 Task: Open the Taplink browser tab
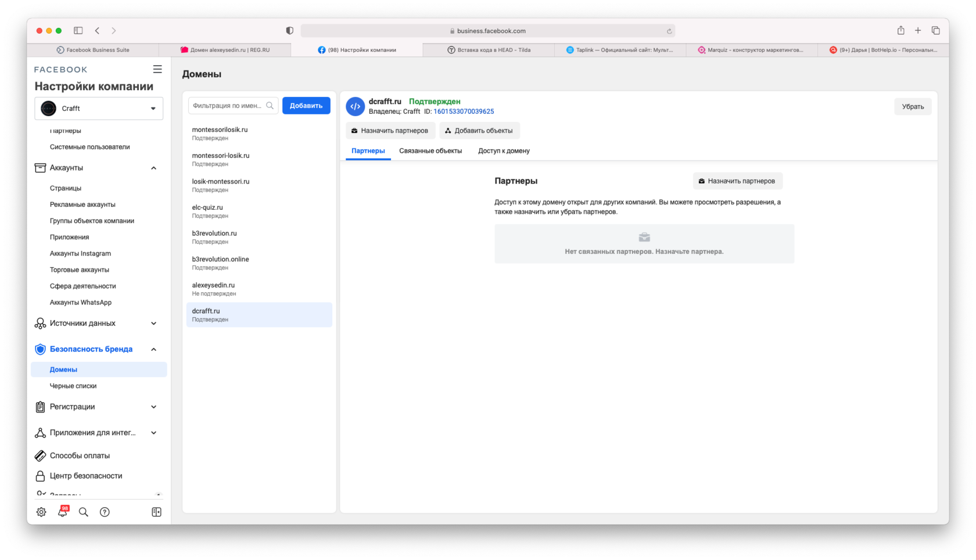[620, 50]
